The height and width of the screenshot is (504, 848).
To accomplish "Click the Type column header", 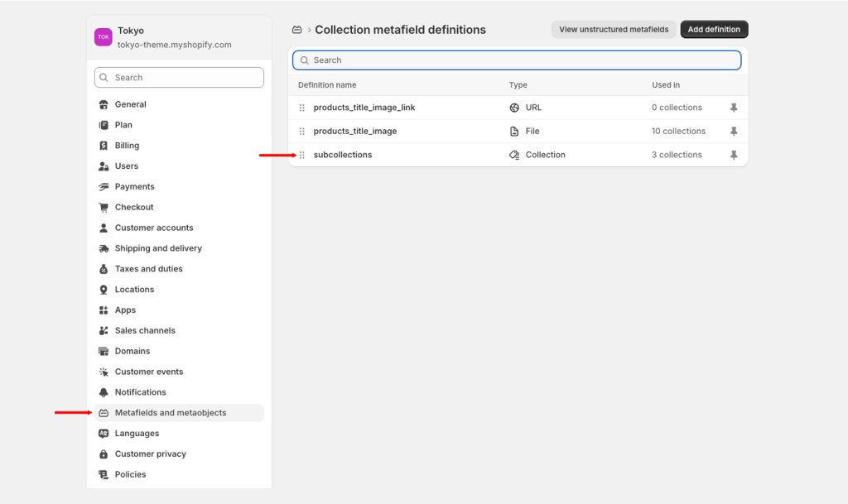I will (518, 84).
